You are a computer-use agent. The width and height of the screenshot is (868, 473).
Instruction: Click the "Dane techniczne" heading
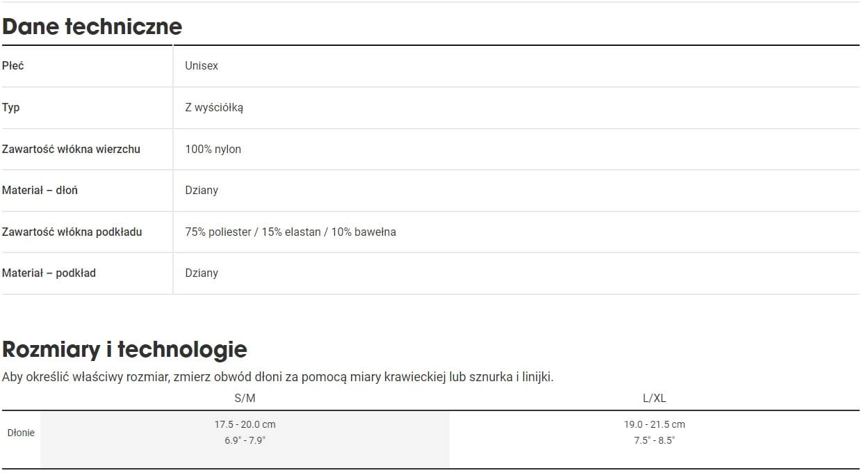pyautogui.click(x=92, y=26)
